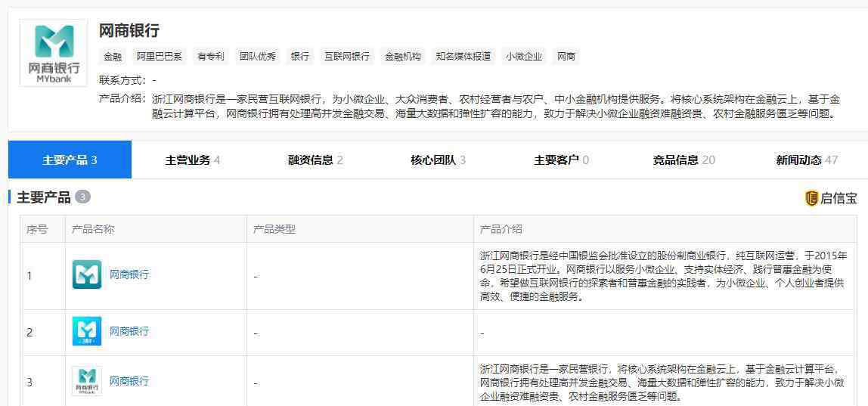The height and width of the screenshot is (406, 868).
Task: Click the top 产品介绍 paragraph about 民营互联网银行
Action: tap(496, 107)
